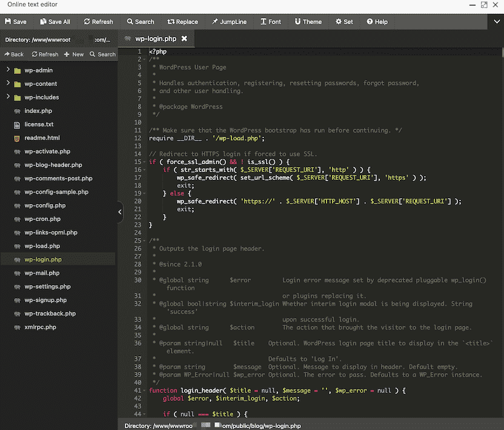This screenshot has height=430, width=504.
Task: Click Save All in the toolbar
Action: [x=55, y=22]
